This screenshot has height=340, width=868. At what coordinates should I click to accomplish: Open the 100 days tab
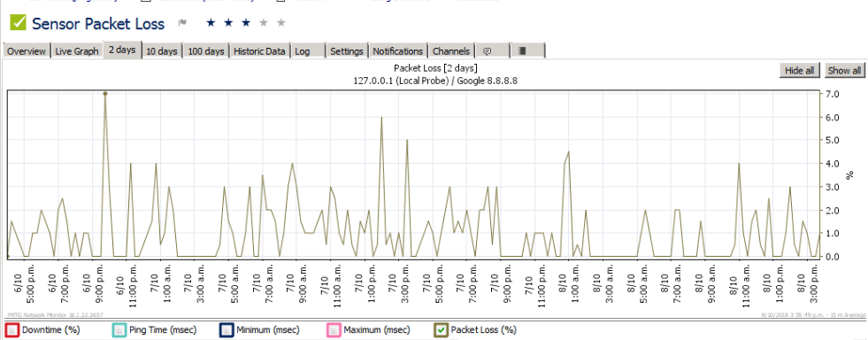point(206,50)
